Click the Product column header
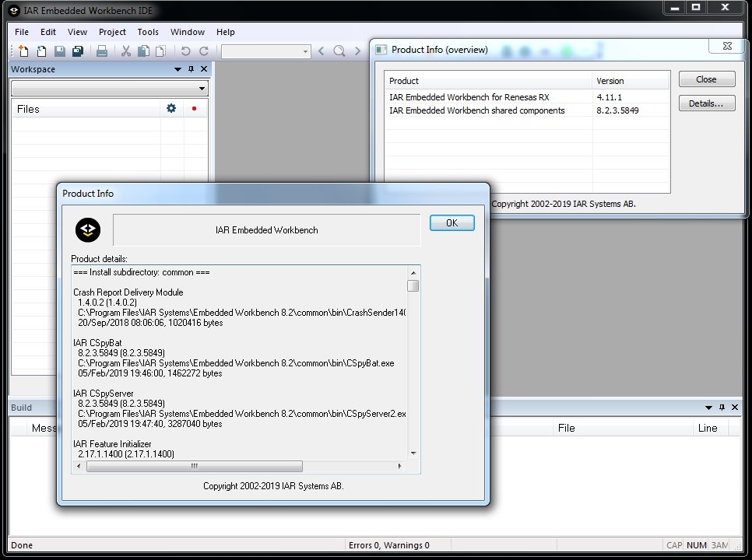752x560 pixels. (x=488, y=81)
